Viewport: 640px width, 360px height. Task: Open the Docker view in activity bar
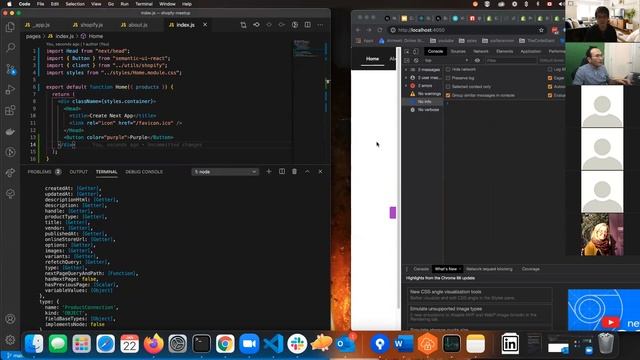[x=10, y=131]
